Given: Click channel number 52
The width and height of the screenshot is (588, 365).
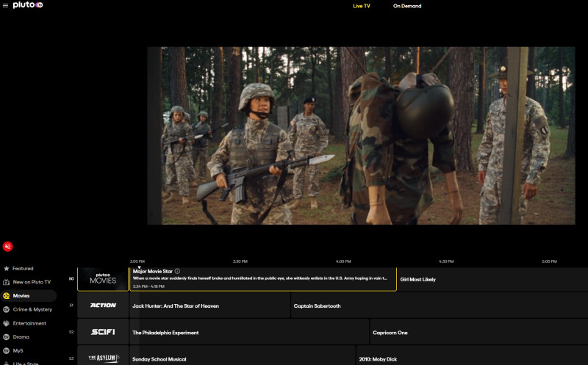Looking at the screenshot, I should pyautogui.click(x=71, y=332).
